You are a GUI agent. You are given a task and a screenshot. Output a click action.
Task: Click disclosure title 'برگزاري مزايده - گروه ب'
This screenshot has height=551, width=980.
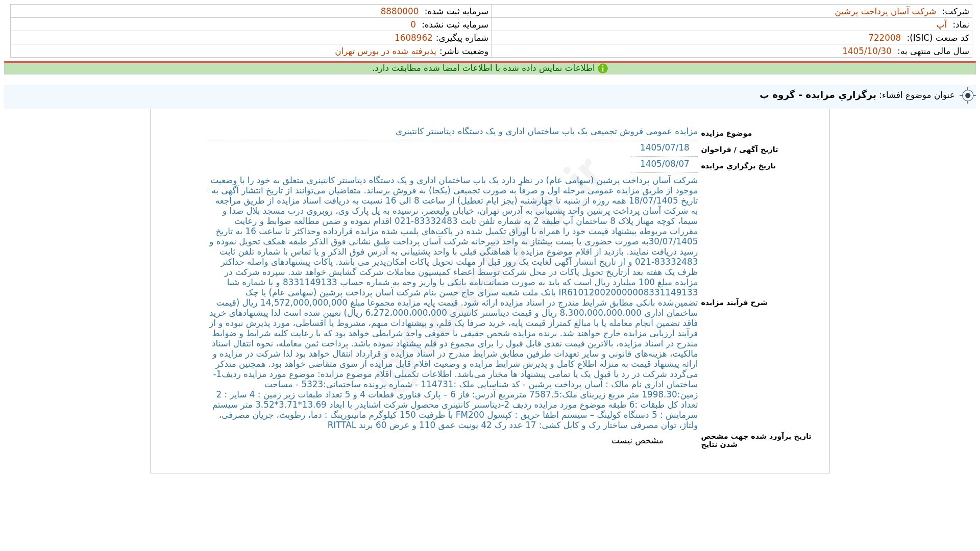click(x=818, y=95)
